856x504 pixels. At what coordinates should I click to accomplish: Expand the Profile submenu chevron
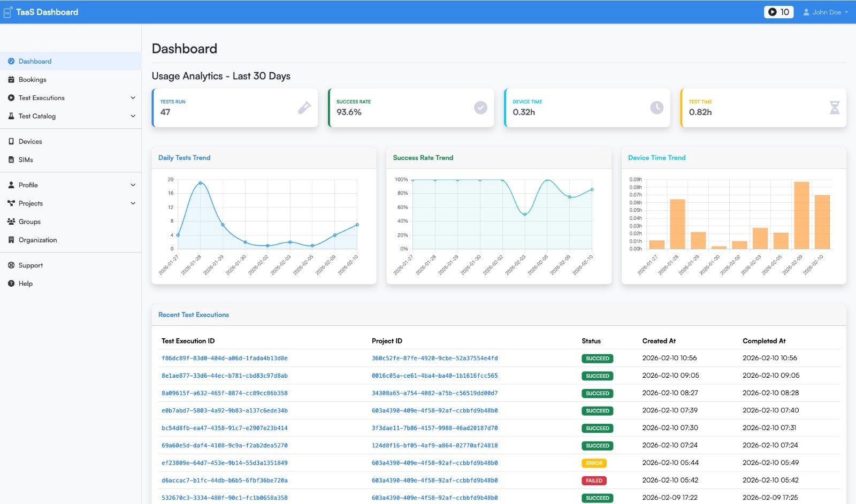133,185
